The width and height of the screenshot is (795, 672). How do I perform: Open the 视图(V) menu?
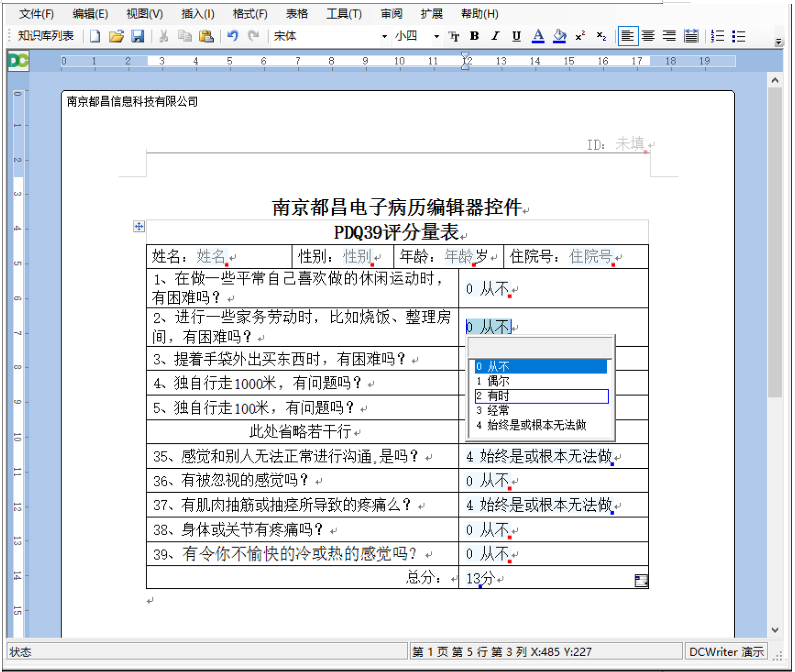coord(144,14)
